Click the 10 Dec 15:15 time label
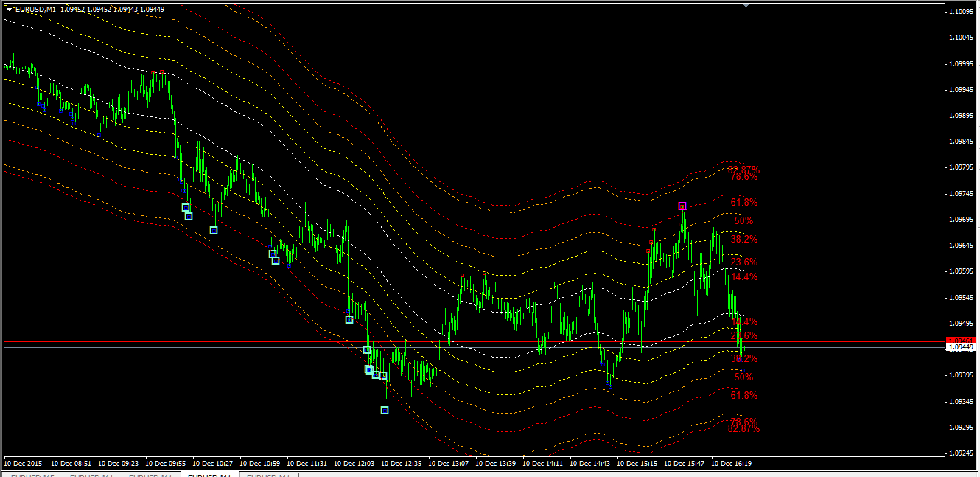This screenshot has height=477, width=980. pyautogui.click(x=637, y=464)
